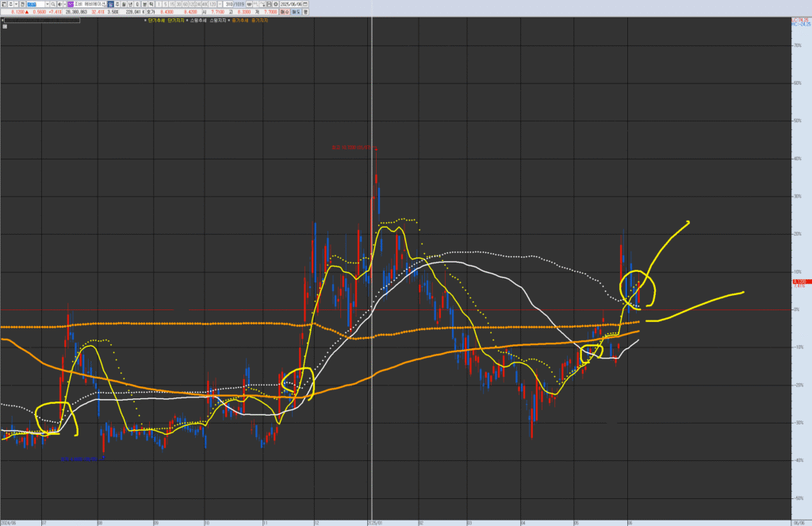Image resolution: width=812 pixels, height=526 pixels.
Task: Expand the stock code dropdown arrow
Action: 47,4
